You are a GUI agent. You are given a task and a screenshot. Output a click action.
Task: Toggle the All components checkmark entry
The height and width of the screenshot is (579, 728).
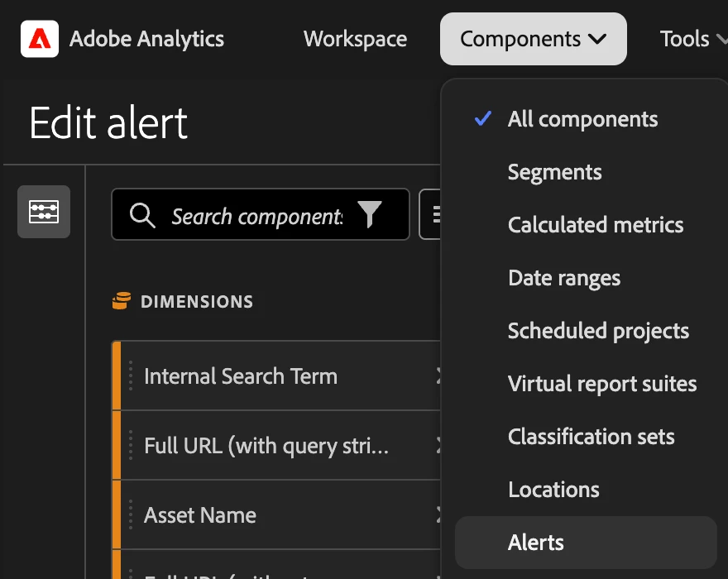click(583, 119)
